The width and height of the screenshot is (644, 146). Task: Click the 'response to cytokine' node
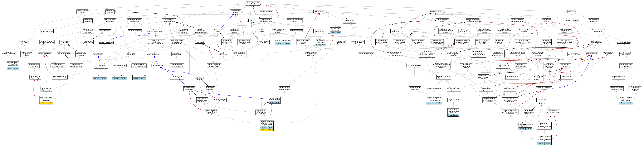(24, 42)
